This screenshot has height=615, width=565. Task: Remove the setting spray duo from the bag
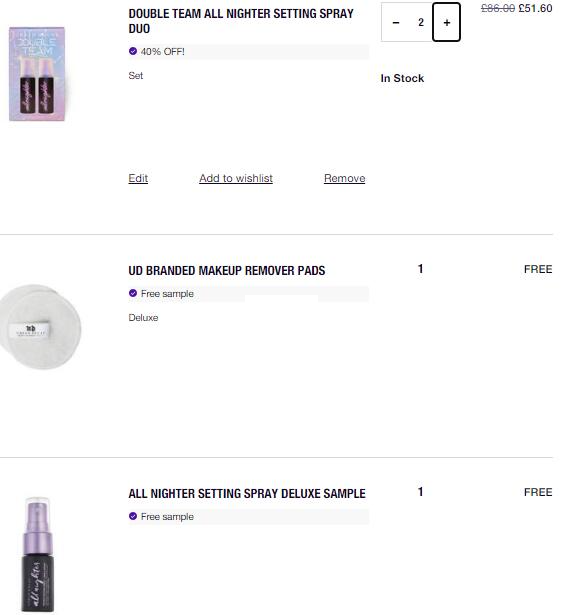click(x=344, y=178)
